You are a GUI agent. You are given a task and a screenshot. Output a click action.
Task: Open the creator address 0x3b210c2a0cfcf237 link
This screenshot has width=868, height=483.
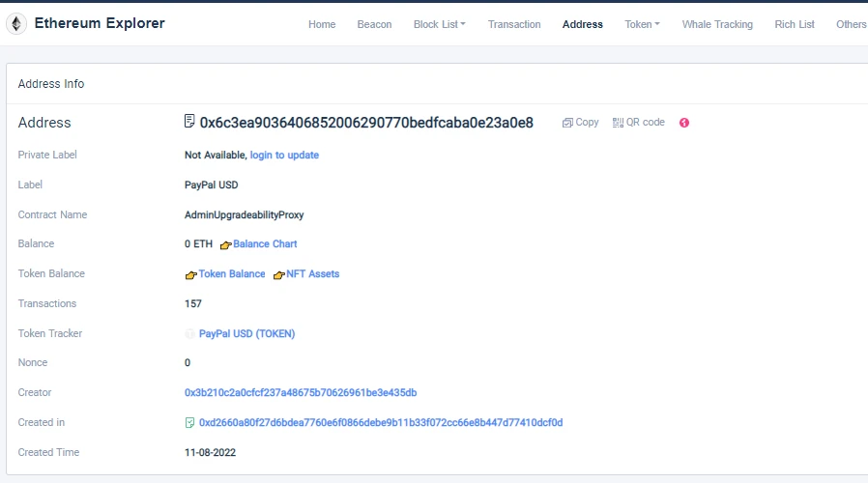(301, 393)
